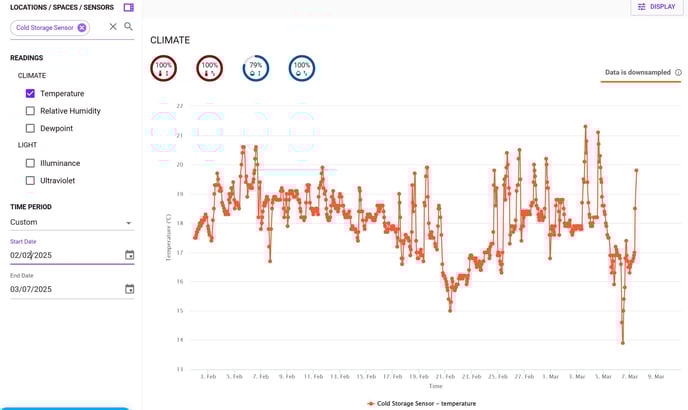Enable the Relative Humidity checkbox
Image resolution: width=688 pixels, height=410 pixels.
[30, 111]
